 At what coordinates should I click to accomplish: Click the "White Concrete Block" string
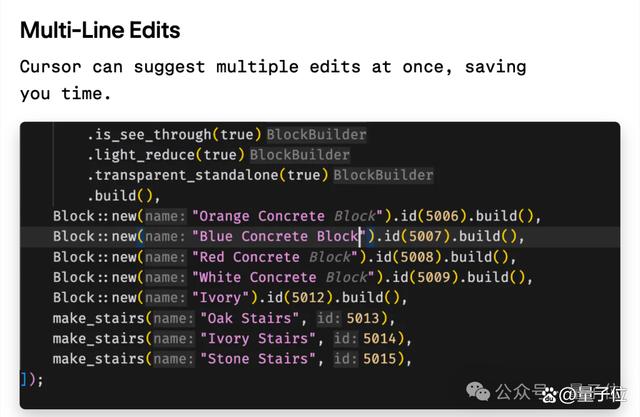point(282,277)
